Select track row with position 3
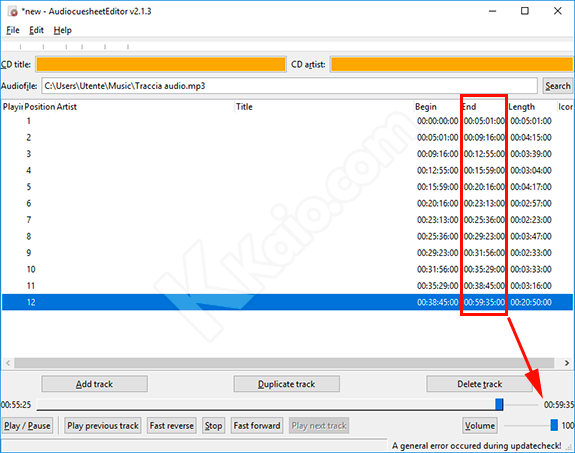Image resolution: width=575 pixels, height=453 pixels. (x=287, y=154)
